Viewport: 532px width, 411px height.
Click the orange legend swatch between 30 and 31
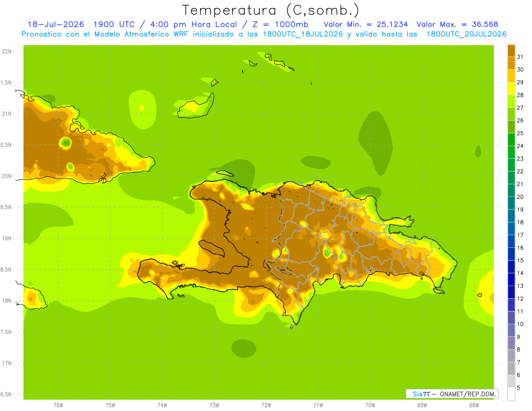511,63
